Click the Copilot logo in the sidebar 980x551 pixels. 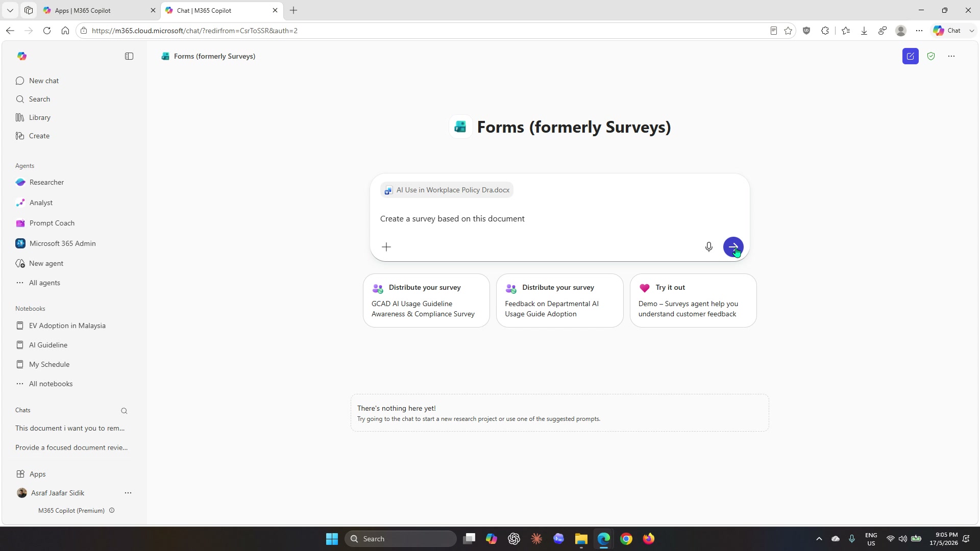point(21,56)
